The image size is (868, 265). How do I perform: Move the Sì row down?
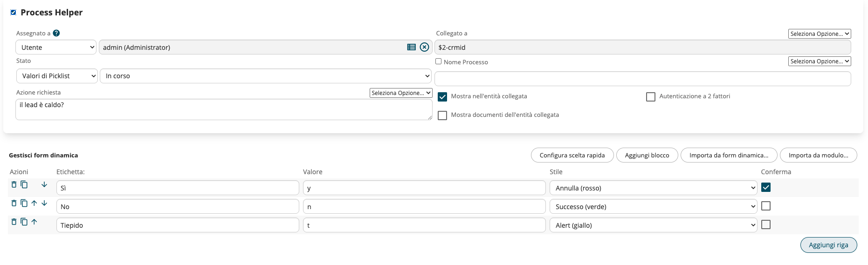[44, 184]
